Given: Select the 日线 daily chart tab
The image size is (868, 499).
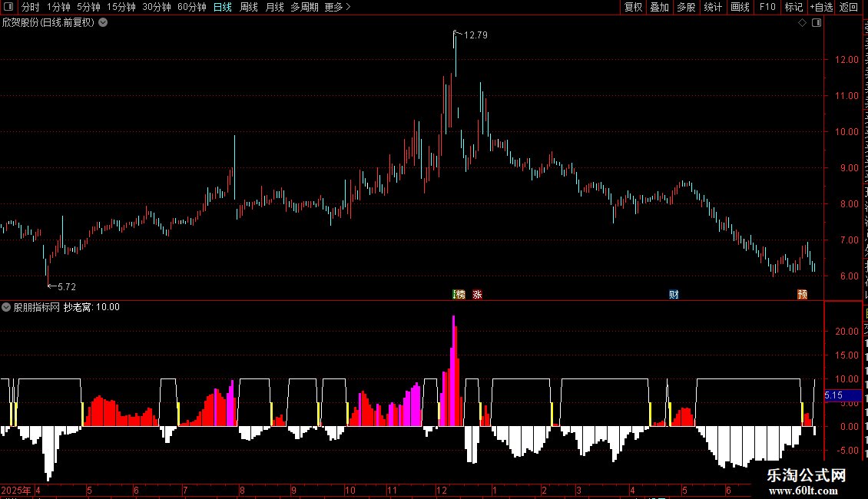Looking at the screenshot, I should tap(223, 7).
